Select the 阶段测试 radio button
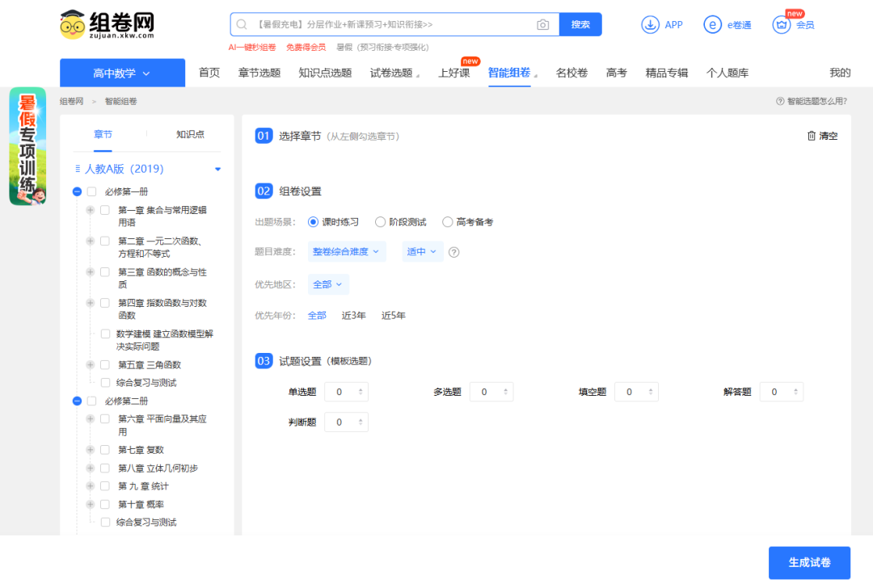The image size is (873, 588). coord(380,223)
